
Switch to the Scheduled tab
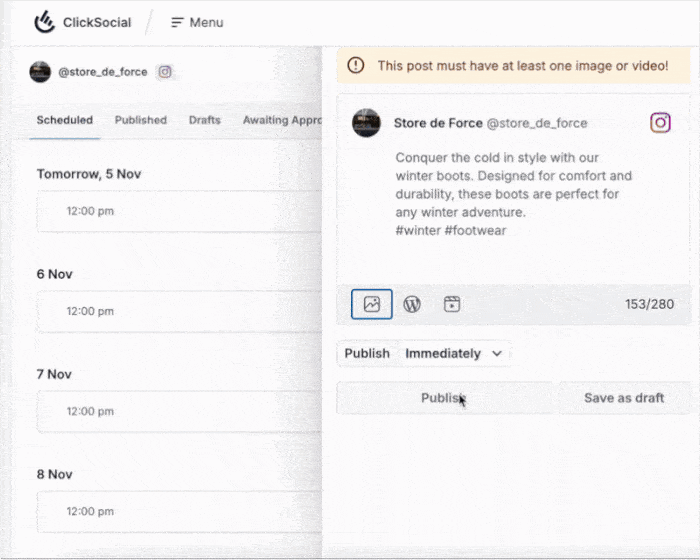point(65,120)
